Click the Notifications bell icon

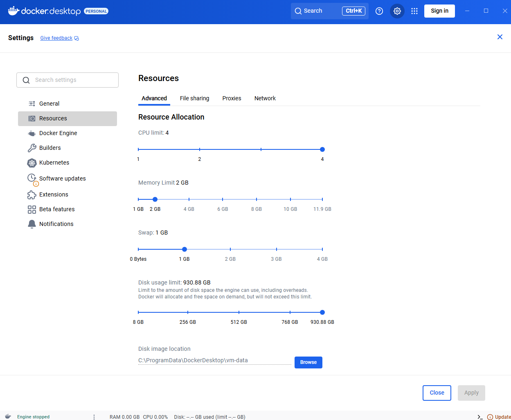32,224
